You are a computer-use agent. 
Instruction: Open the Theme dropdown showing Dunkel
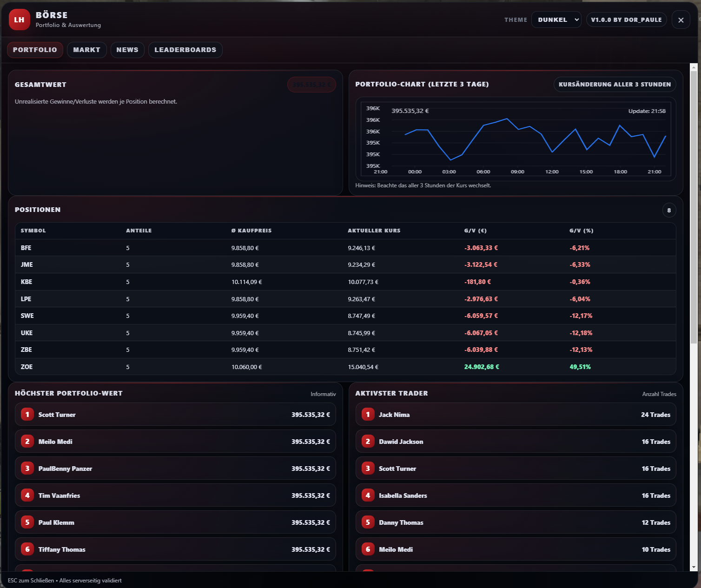(556, 20)
